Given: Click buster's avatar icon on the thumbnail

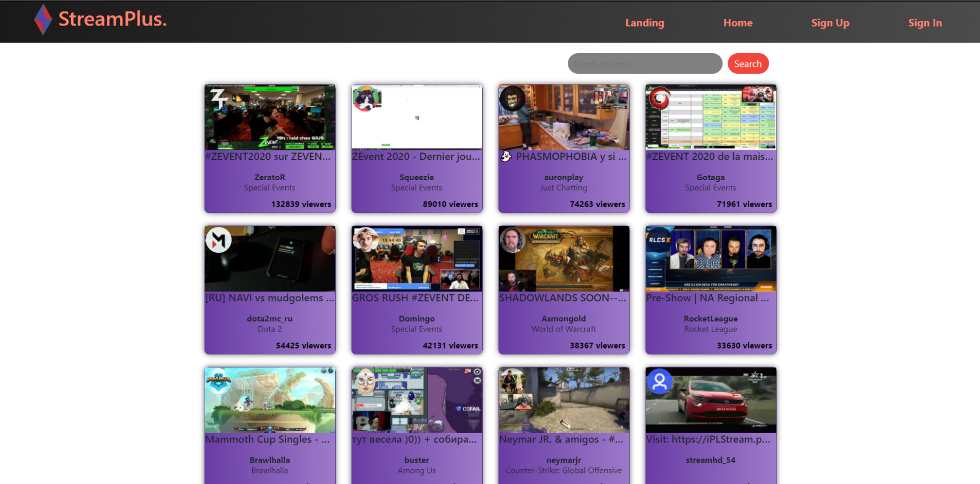Looking at the screenshot, I should pos(365,381).
